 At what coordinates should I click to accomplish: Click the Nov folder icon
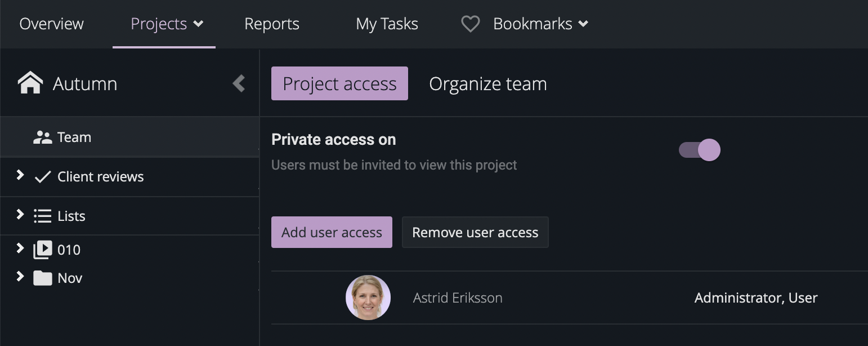click(x=43, y=278)
